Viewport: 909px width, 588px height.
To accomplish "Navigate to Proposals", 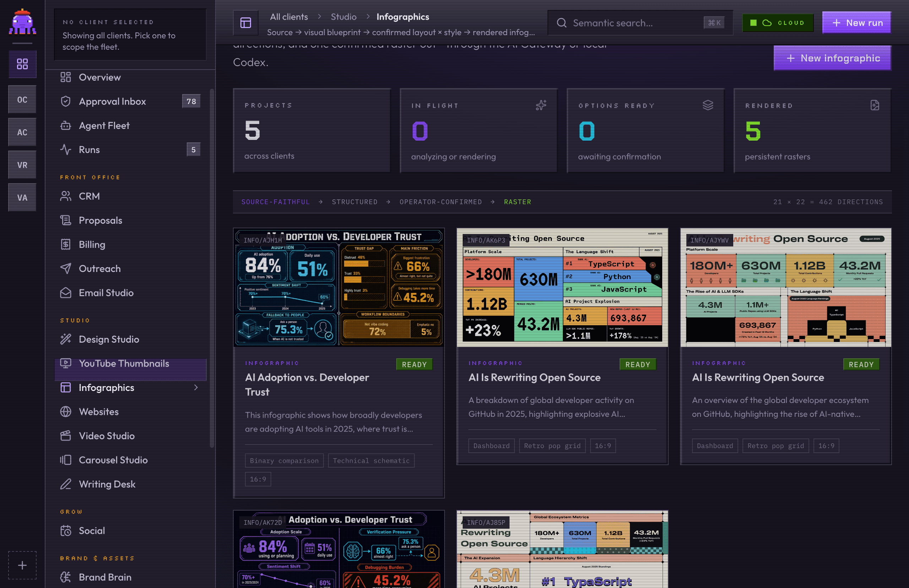I will click(131, 220).
